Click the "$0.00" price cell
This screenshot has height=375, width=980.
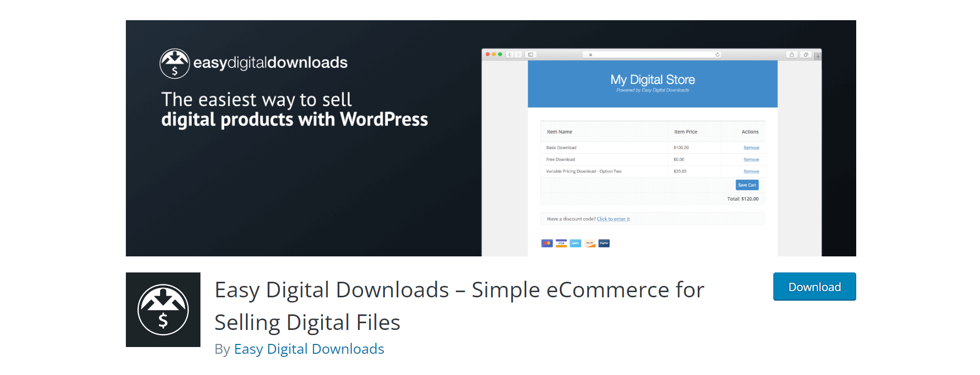point(679,160)
